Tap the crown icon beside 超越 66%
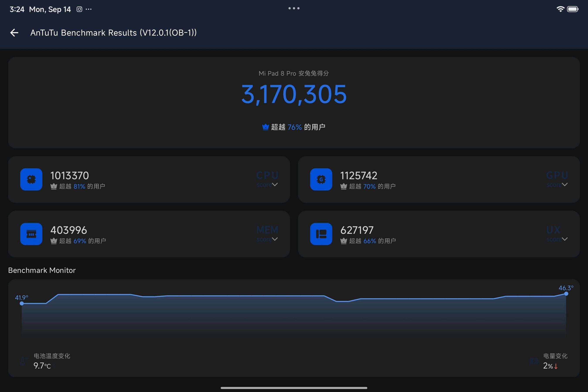588x392 pixels. (x=344, y=241)
